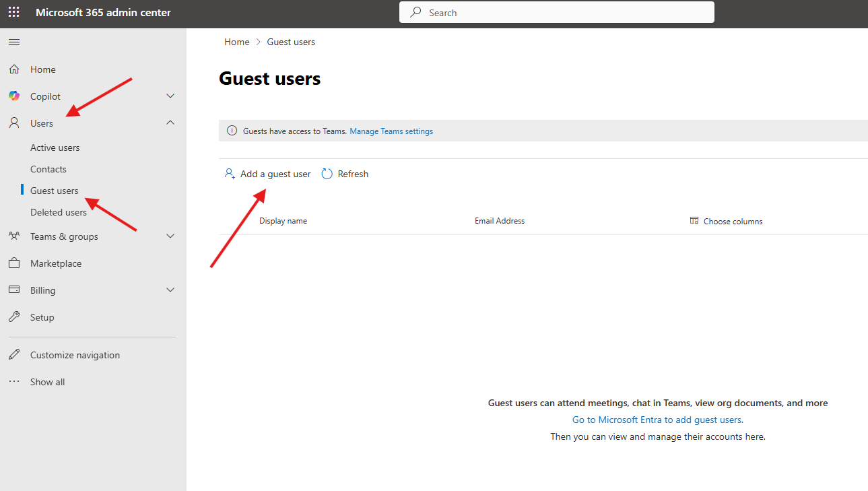The height and width of the screenshot is (491, 868).
Task: Open Contacts under Users
Action: [48, 169]
